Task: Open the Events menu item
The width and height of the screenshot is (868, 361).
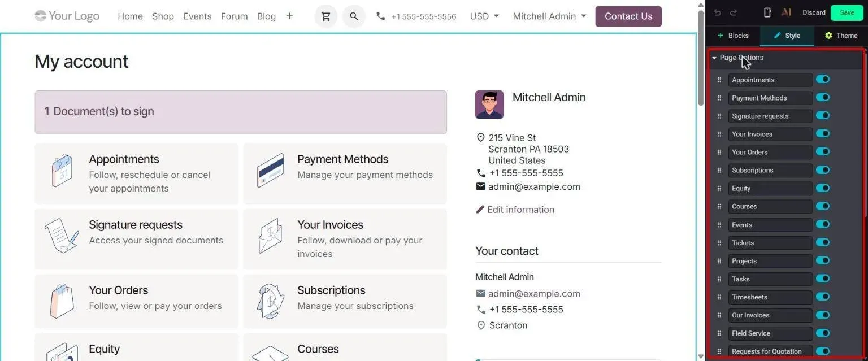Action: click(197, 16)
